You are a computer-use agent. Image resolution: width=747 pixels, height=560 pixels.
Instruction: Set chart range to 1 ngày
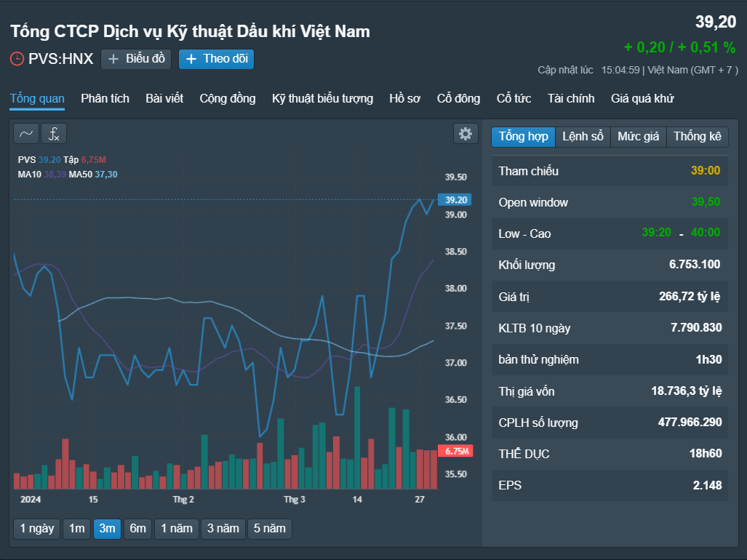36,529
